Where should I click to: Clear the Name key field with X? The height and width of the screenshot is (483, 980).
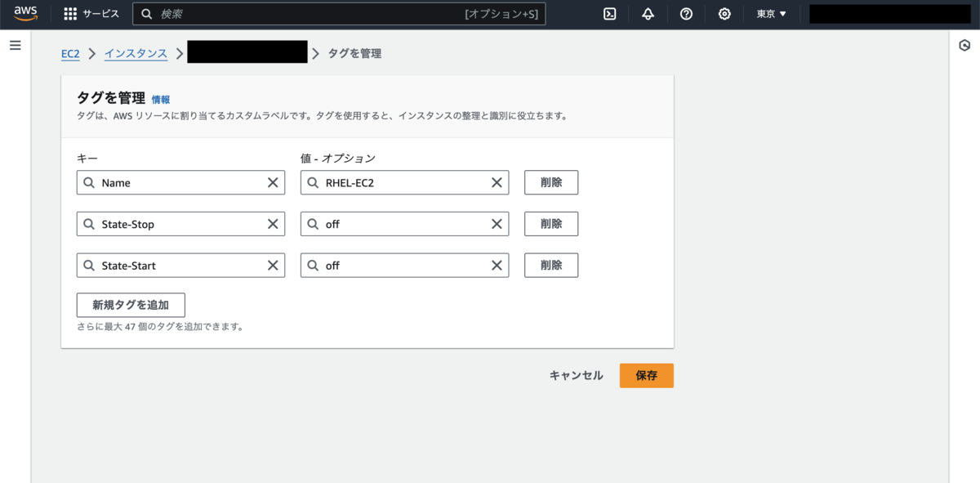point(273,182)
